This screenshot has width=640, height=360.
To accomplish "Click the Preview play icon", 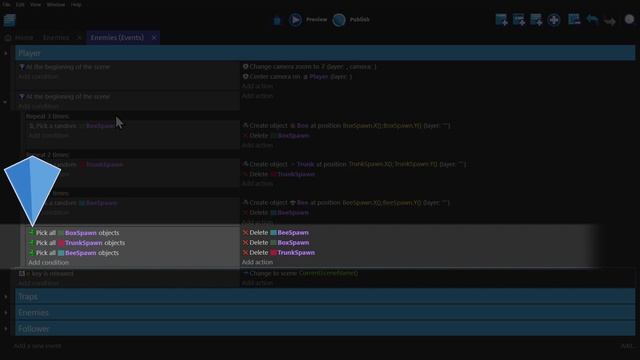I will click(x=295, y=20).
